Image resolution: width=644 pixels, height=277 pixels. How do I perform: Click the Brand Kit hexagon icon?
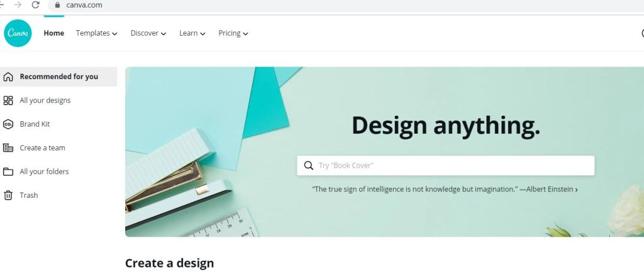pos(8,124)
